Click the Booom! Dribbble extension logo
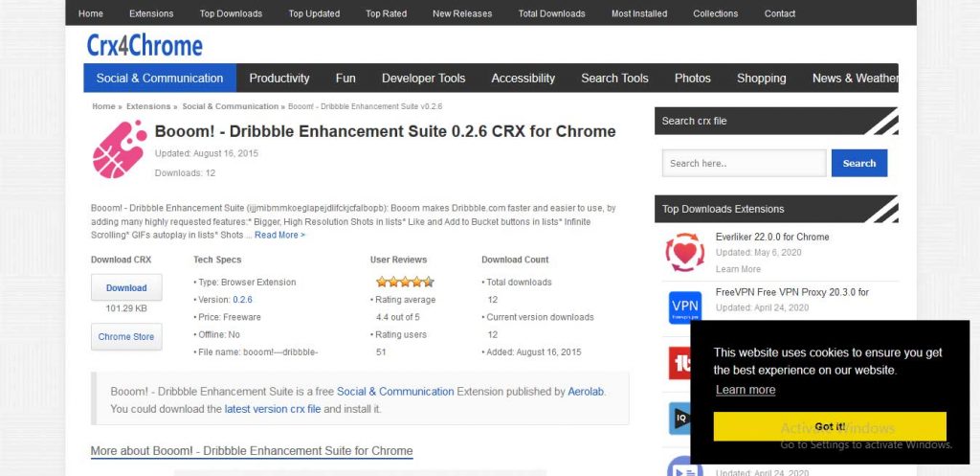Image resolution: width=980 pixels, height=476 pixels. [x=119, y=150]
